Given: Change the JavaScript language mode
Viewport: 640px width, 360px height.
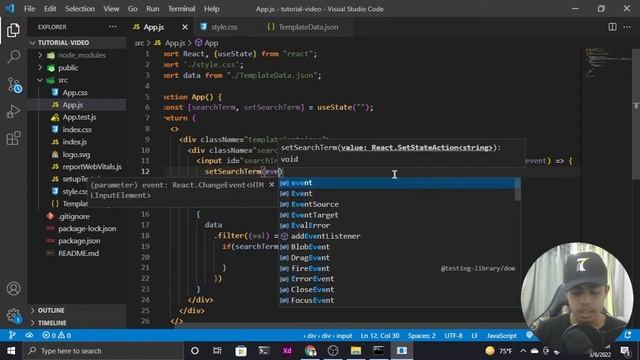Looking at the screenshot, I should 502,336.
